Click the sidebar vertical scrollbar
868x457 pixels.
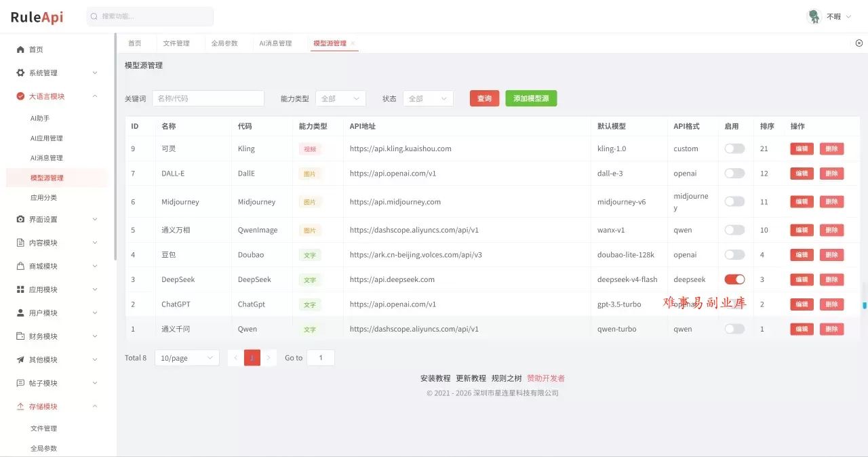click(x=115, y=146)
